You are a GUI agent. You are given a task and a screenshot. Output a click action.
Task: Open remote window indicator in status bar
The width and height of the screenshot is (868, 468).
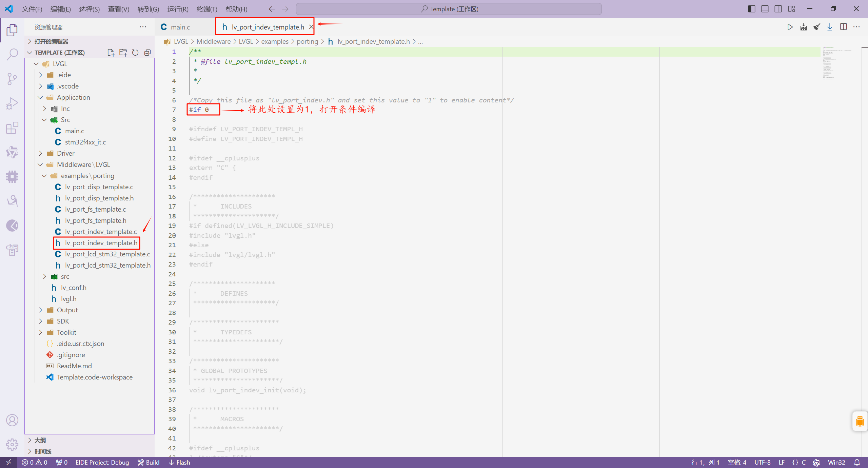pos(8,462)
